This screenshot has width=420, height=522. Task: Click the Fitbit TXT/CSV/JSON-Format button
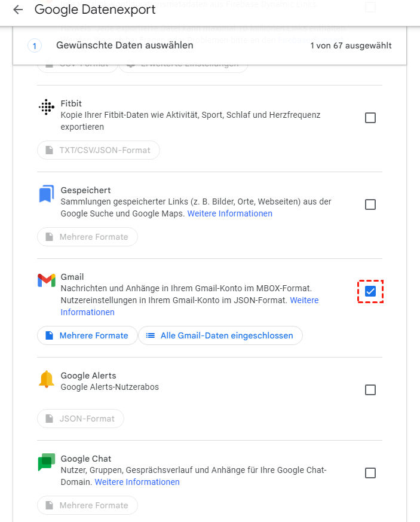click(99, 150)
